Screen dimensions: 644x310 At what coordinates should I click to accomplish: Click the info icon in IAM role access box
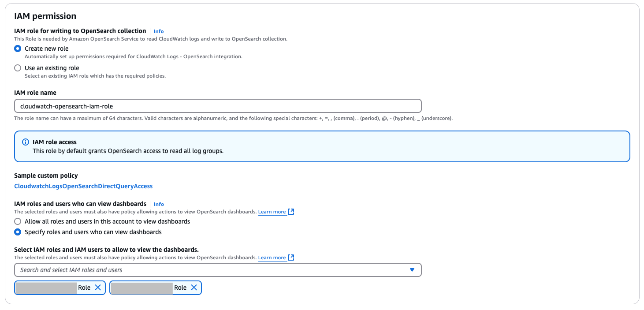pyautogui.click(x=26, y=142)
